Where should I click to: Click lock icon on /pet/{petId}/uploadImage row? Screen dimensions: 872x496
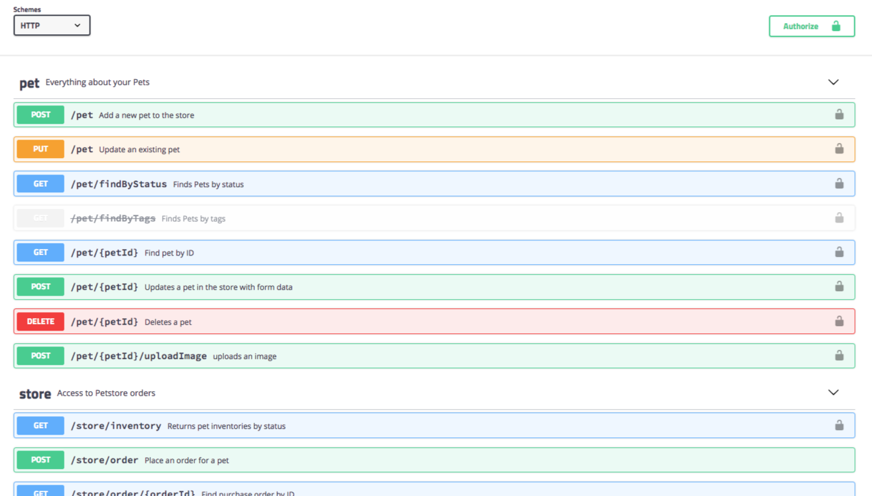(x=839, y=355)
